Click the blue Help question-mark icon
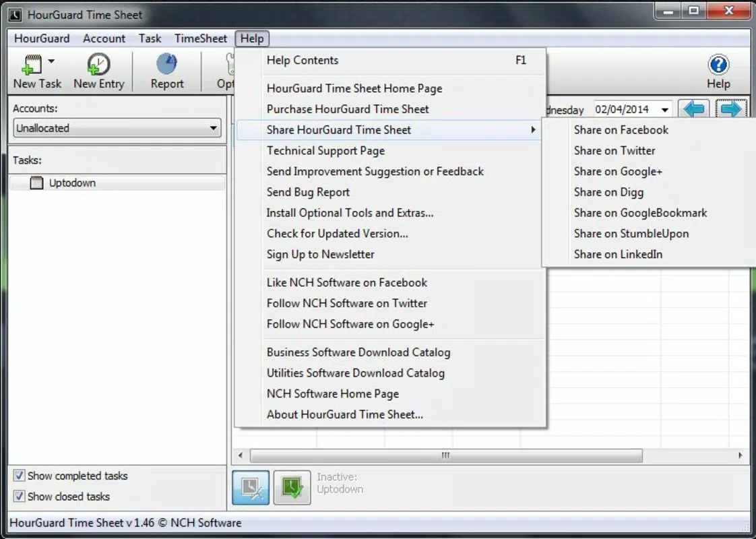Viewport: 756px width, 539px height. pos(718,65)
